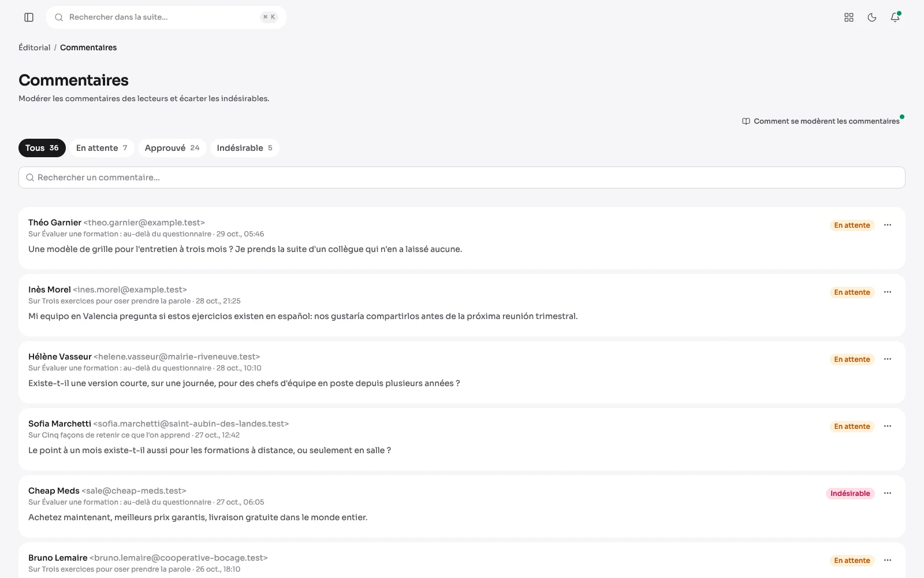Open more options for Cheap Meds comment
The width and height of the screenshot is (924, 578).
coord(888,493)
